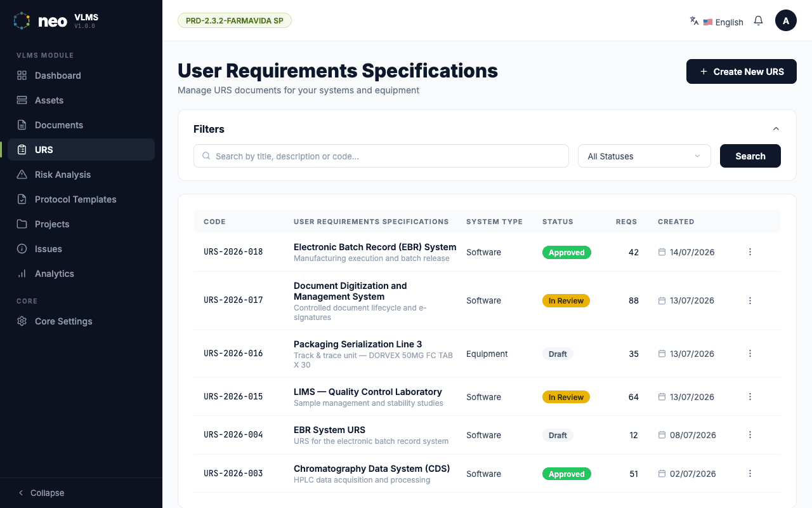
Task: Open Chromatography Data System (CDS)
Action: click(372, 469)
